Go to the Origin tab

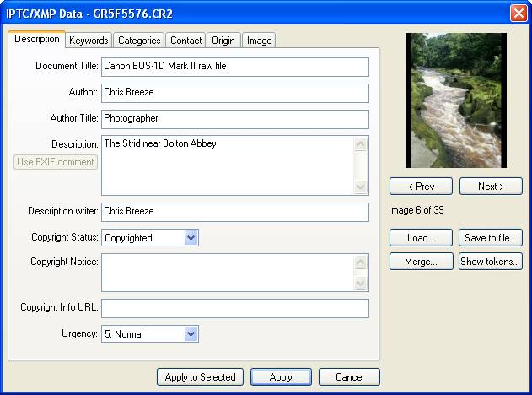coord(223,41)
